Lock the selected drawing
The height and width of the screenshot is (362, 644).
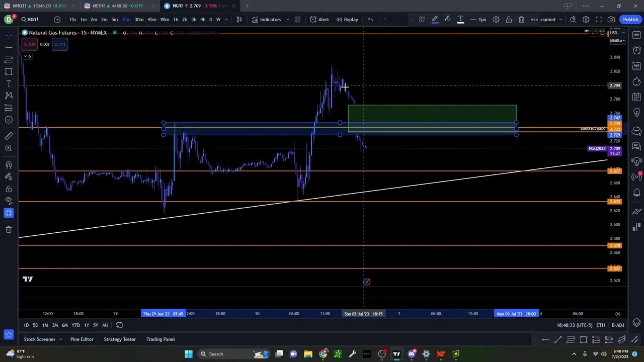click(x=509, y=20)
